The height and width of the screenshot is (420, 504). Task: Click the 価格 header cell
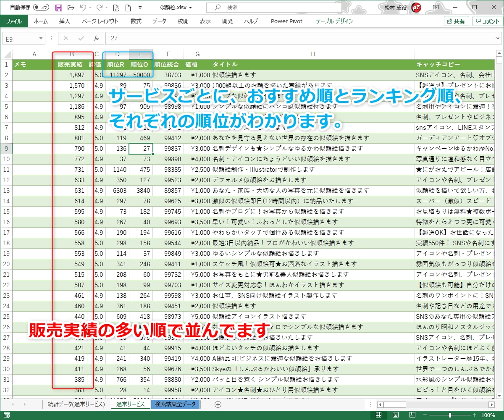pos(197,65)
